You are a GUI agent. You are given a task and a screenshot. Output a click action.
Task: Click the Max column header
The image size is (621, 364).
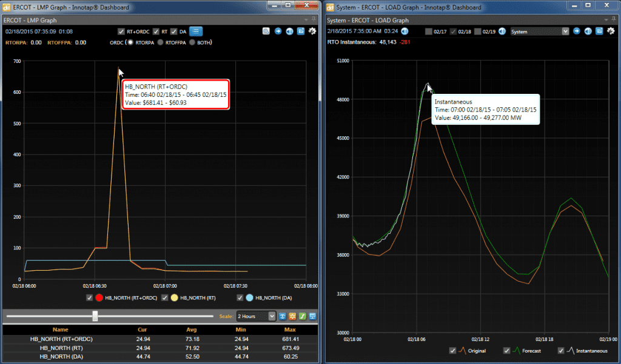point(290,329)
